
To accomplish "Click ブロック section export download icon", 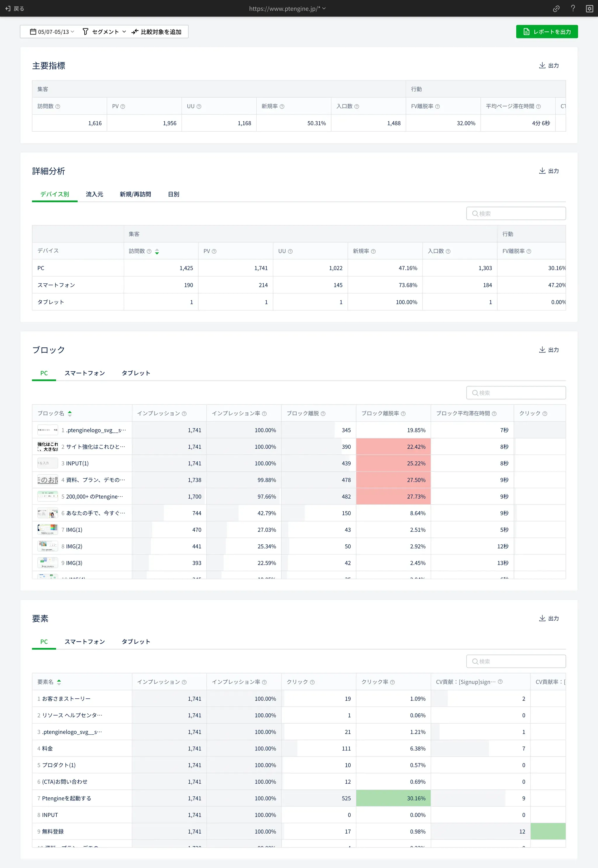I will [x=542, y=350].
